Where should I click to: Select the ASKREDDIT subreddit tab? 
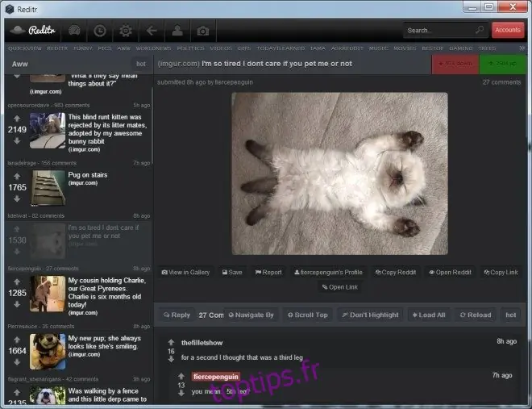click(x=347, y=48)
